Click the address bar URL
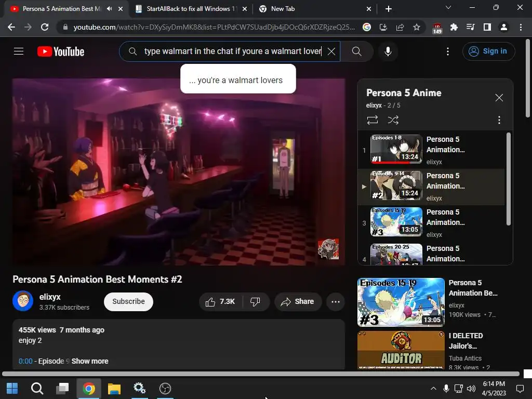Viewport: 532px width, 399px height. 214,27
